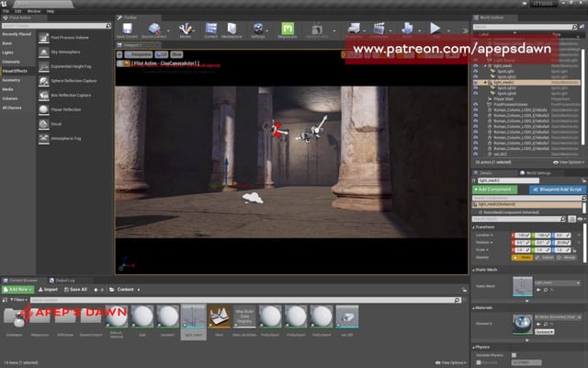Select Box Reflection Capture actor icon
Screen dimensions: 588x368
click(44, 96)
